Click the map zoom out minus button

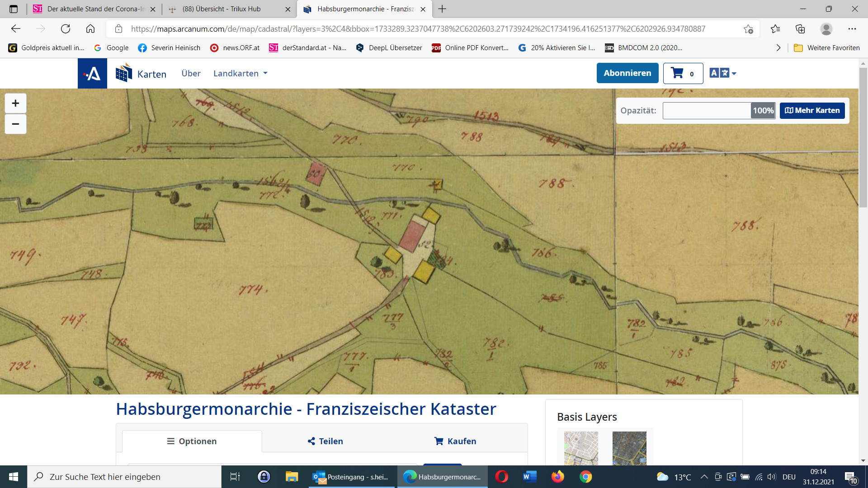15,124
